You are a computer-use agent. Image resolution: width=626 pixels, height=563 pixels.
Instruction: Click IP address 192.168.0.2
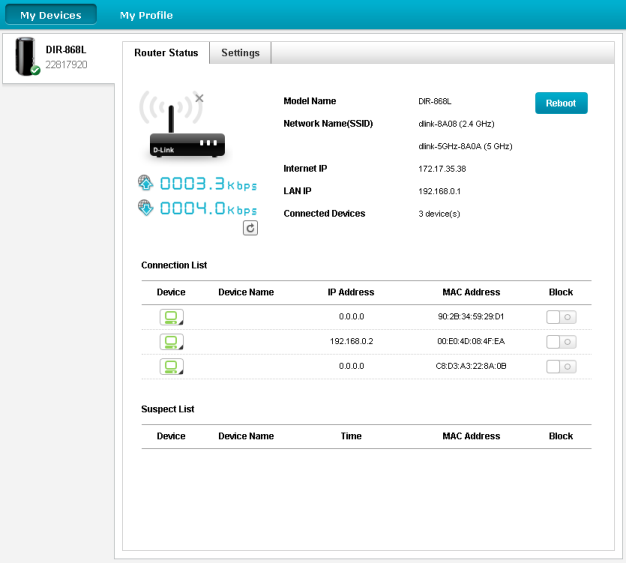tap(351, 341)
